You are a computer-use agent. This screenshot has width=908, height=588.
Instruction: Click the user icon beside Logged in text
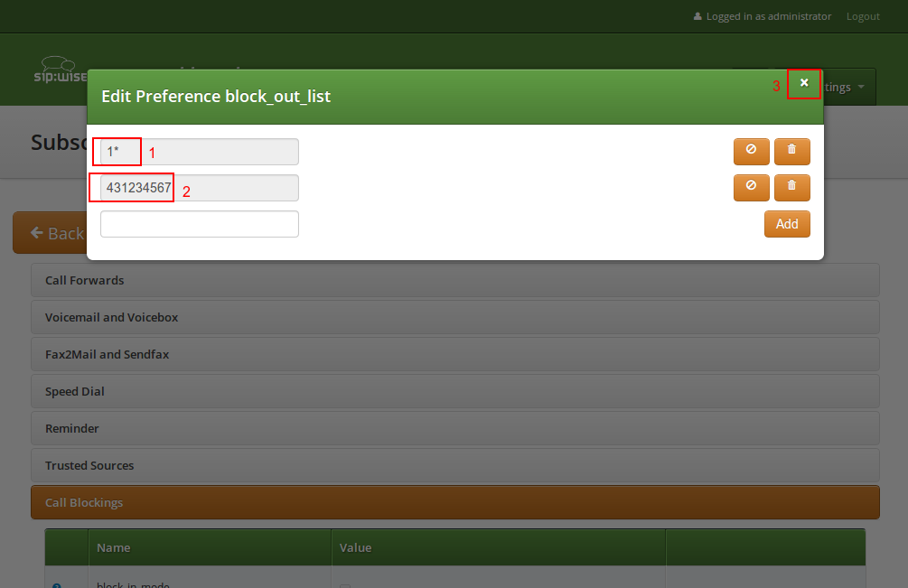point(697,17)
